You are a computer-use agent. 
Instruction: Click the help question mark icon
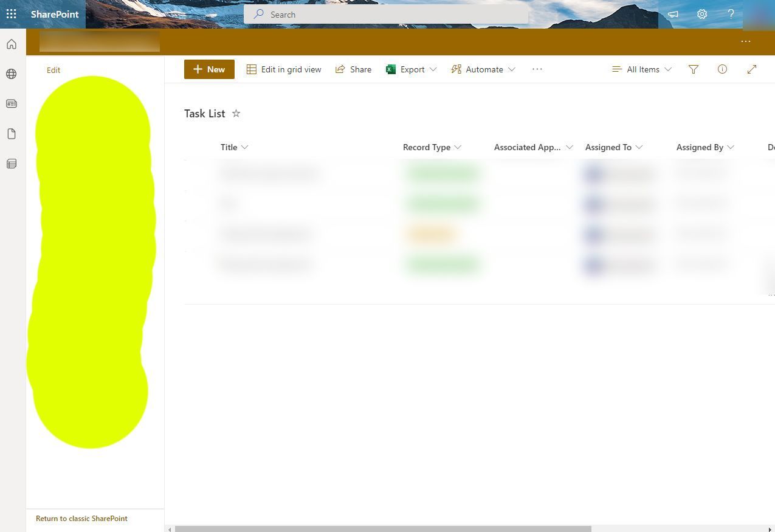click(731, 14)
